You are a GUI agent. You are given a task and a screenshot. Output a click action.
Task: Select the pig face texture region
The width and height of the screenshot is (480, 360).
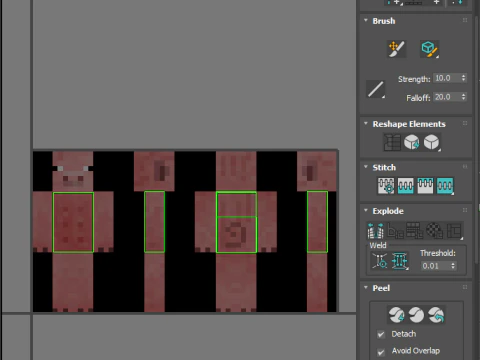pyautogui.click(x=73, y=171)
